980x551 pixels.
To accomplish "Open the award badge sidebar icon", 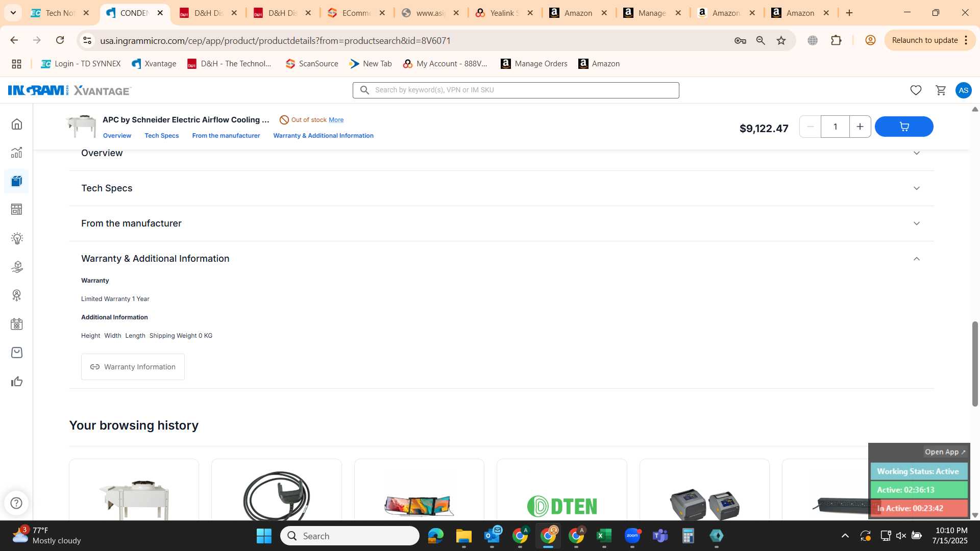I will (x=17, y=295).
